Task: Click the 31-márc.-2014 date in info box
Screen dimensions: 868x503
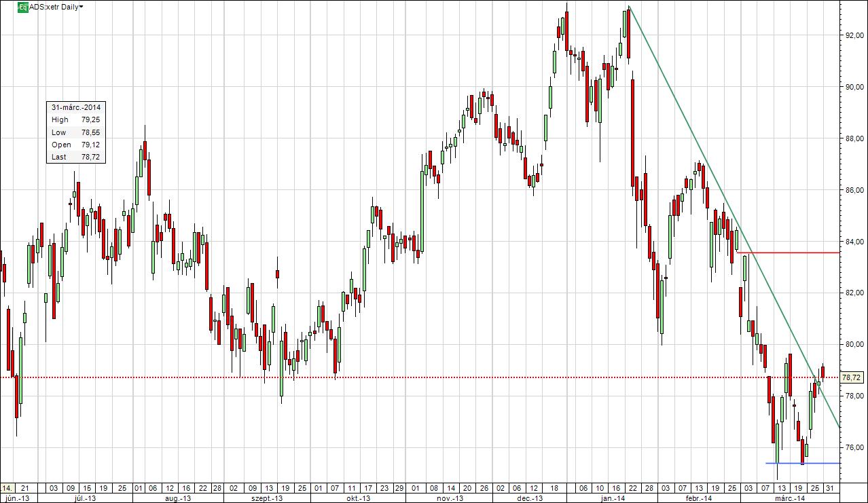Action: pyautogui.click(x=77, y=107)
